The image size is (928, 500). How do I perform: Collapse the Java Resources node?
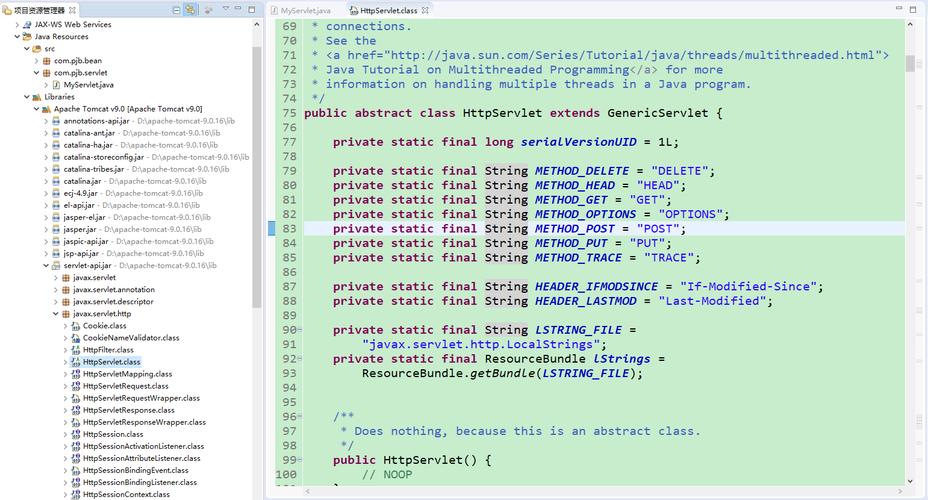tap(17, 37)
